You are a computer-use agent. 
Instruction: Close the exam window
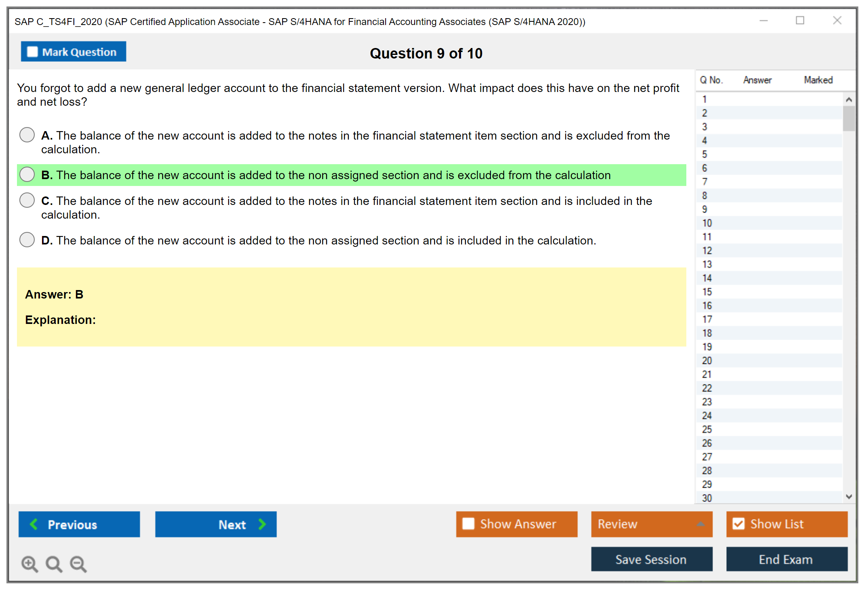click(x=837, y=21)
